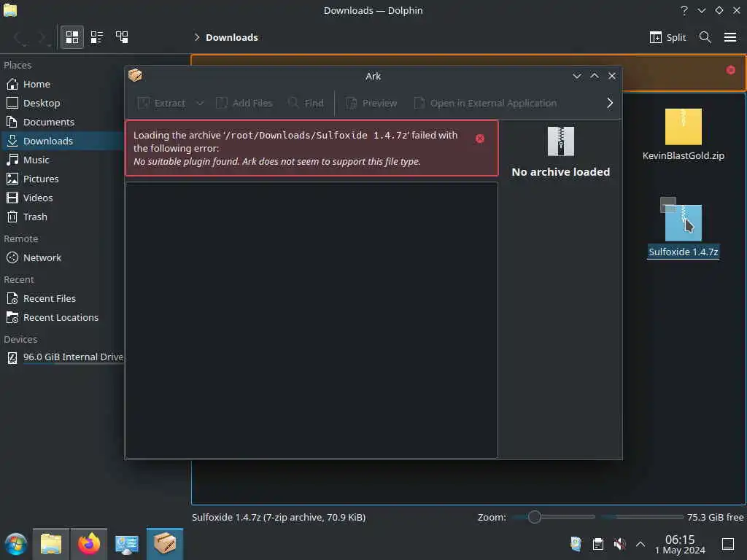The width and height of the screenshot is (747, 560).
Task: Open Extract dropdown arrow in Ark
Action: pos(200,103)
